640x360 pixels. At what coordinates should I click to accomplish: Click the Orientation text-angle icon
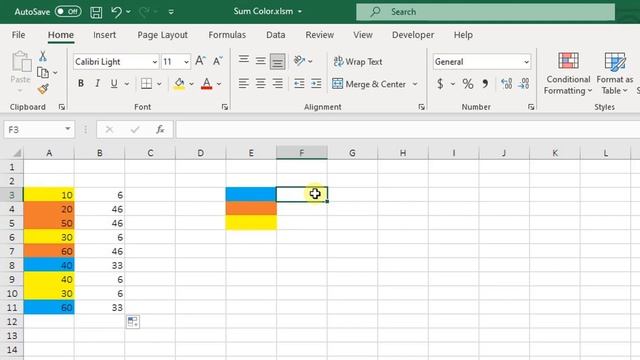coord(299,61)
